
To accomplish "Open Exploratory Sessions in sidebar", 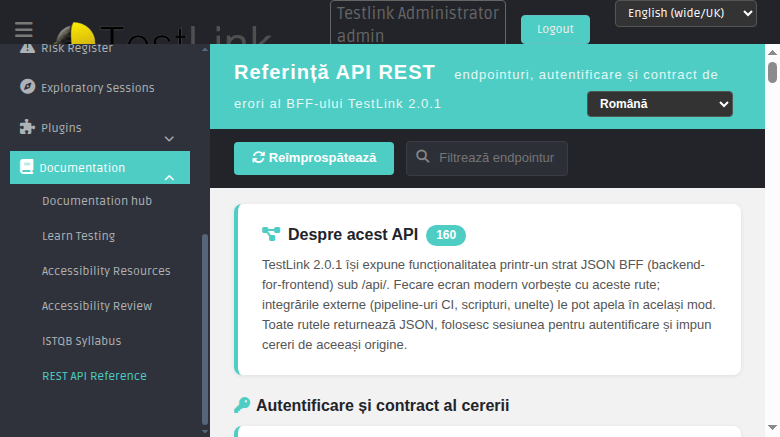I will tap(99, 88).
